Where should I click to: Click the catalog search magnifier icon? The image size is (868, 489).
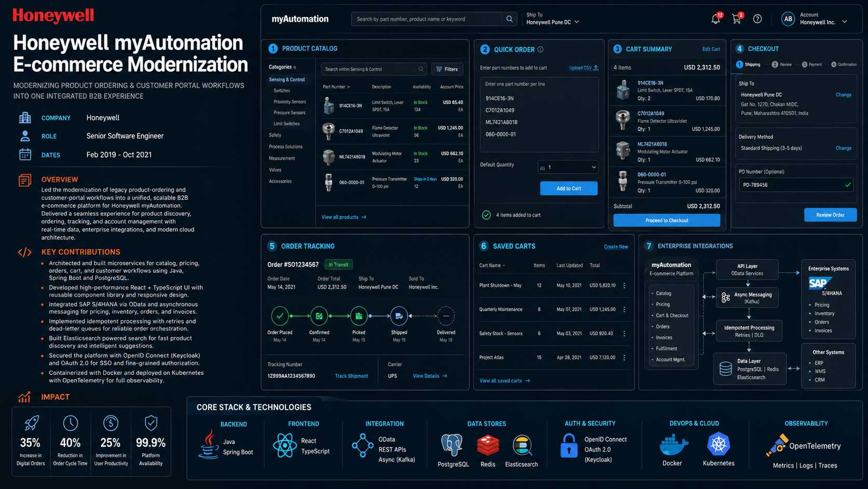421,69
